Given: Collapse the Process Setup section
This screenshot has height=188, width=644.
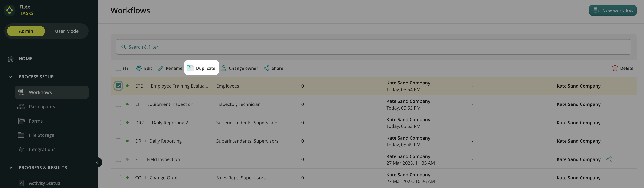Looking at the screenshot, I should coord(11,77).
